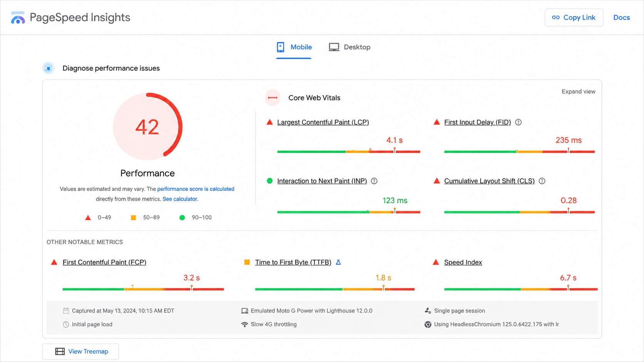Click the 4.1 s LCP value

coord(394,140)
